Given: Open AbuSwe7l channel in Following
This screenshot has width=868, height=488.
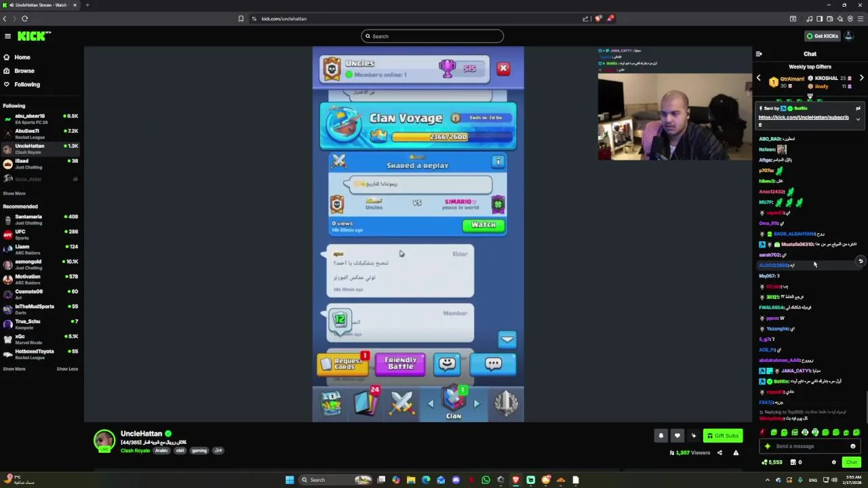Looking at the screenshot, I should coord(41,134).
